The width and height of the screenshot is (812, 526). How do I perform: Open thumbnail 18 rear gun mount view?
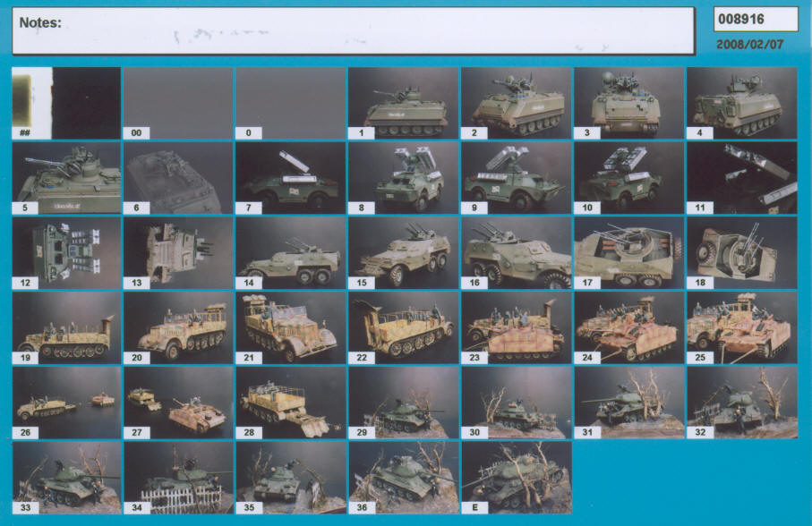741,253
